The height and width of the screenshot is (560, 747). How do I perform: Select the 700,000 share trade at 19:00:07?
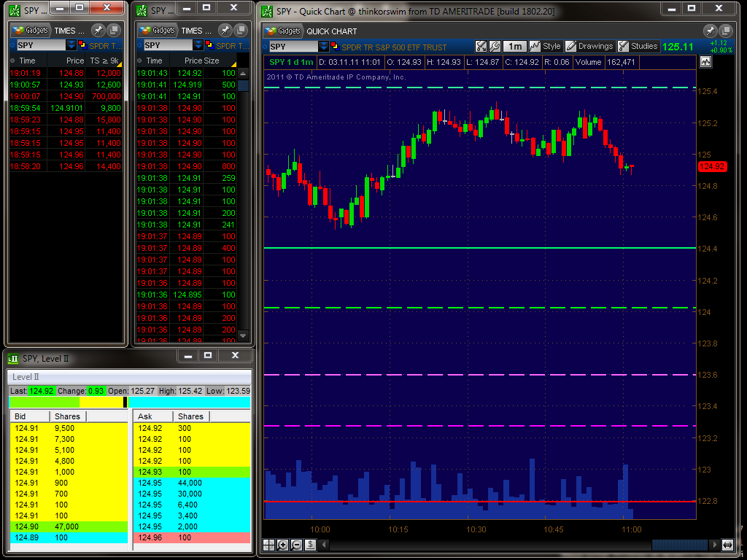click(66, 96)
